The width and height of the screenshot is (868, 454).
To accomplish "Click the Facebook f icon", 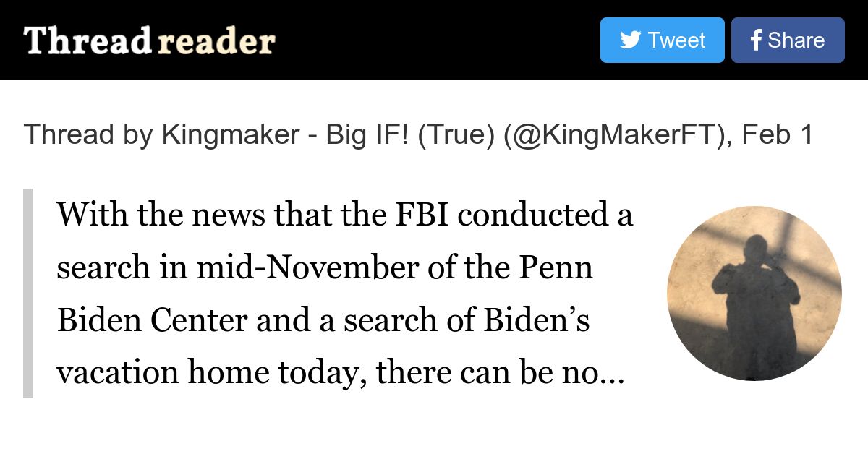I will pos(756,40).
